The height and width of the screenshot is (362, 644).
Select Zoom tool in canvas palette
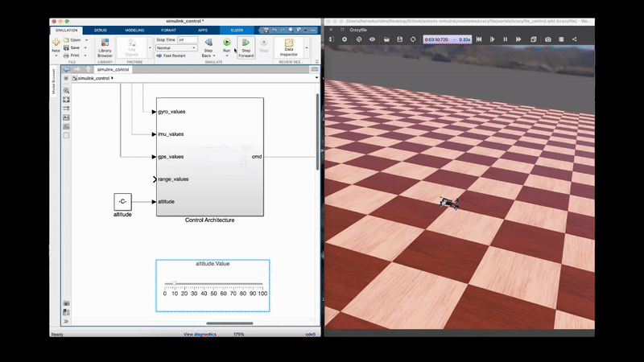tap(66, 90)
